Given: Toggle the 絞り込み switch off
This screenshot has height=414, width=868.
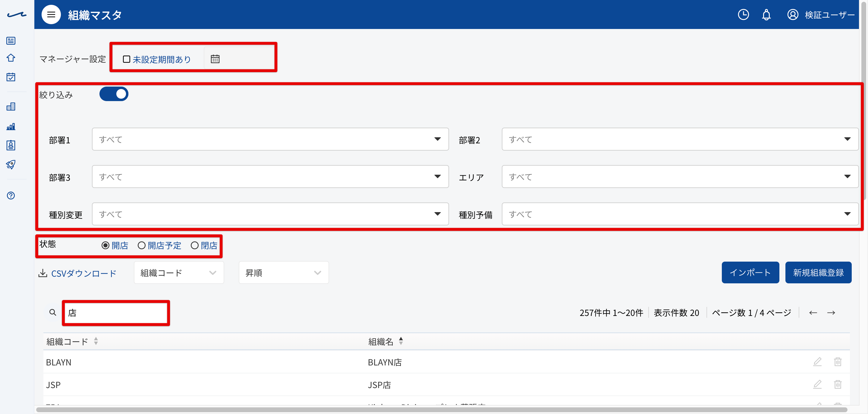Looking at the screenshot, I should click(114, 94).
